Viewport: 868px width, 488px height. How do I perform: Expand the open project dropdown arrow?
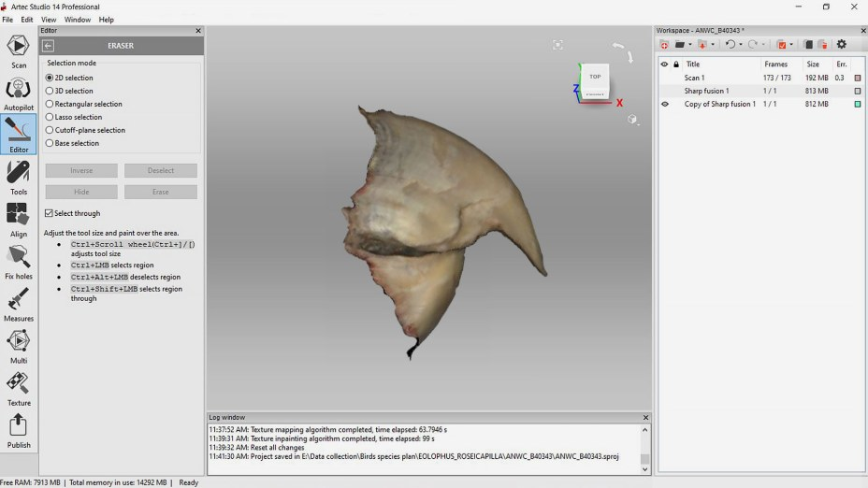point(689,45)
